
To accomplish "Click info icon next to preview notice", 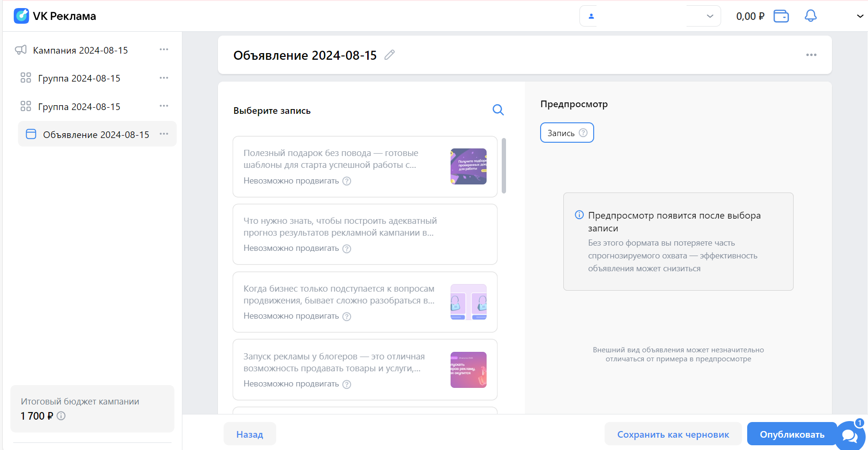I will [579, 215].
